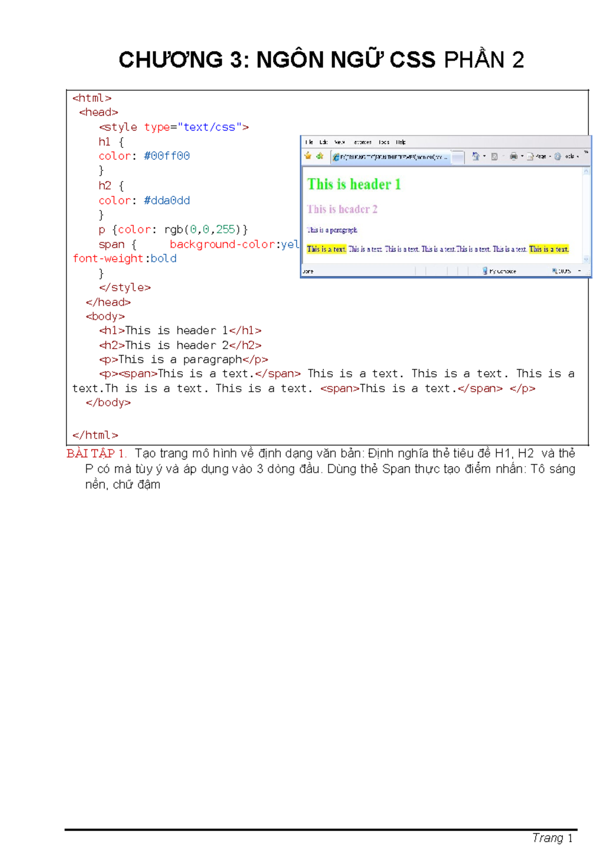This screenshot has height=868, width=614.
Task: Click the '</style>' closing tag
Action: (125, 288)
